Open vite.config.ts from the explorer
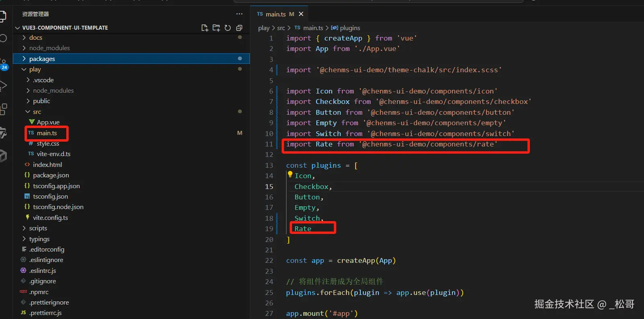Screen dimensions: 644x319 [50, 217]
